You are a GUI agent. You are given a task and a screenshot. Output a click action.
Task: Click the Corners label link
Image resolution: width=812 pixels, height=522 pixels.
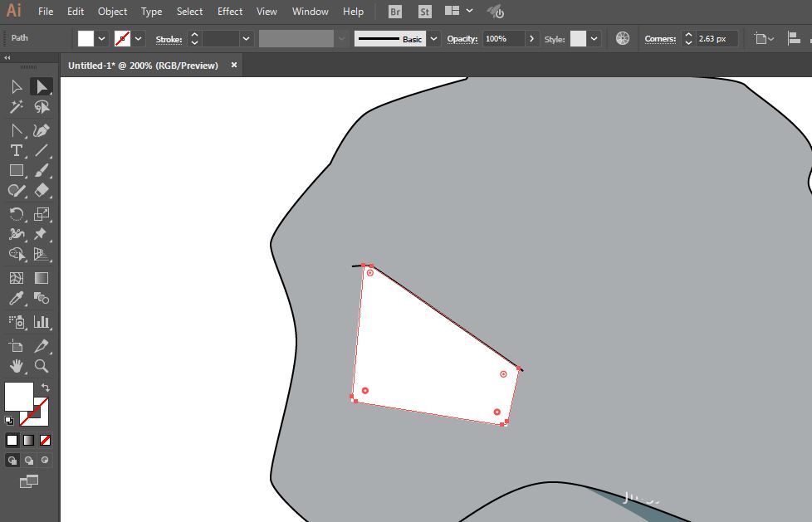[x=660, y=39]
